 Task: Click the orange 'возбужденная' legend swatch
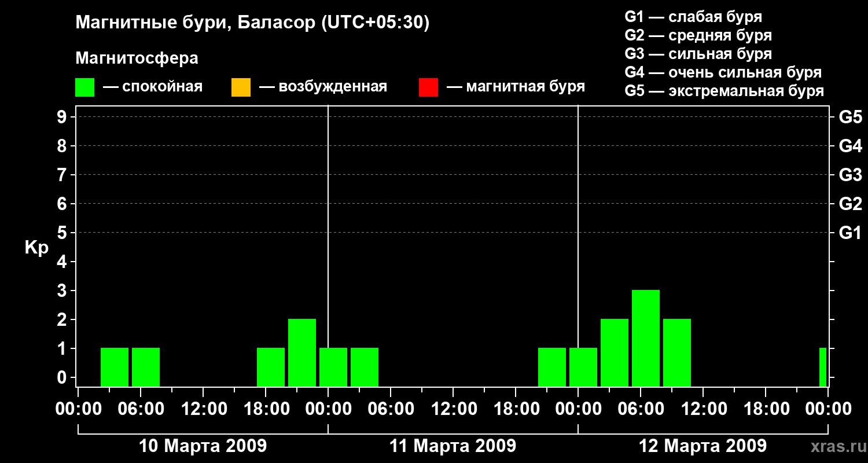click(x=241, y=87)
